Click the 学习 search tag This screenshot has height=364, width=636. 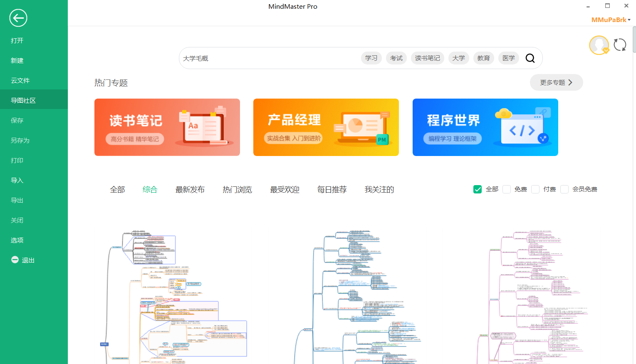[x=371, y=58]
